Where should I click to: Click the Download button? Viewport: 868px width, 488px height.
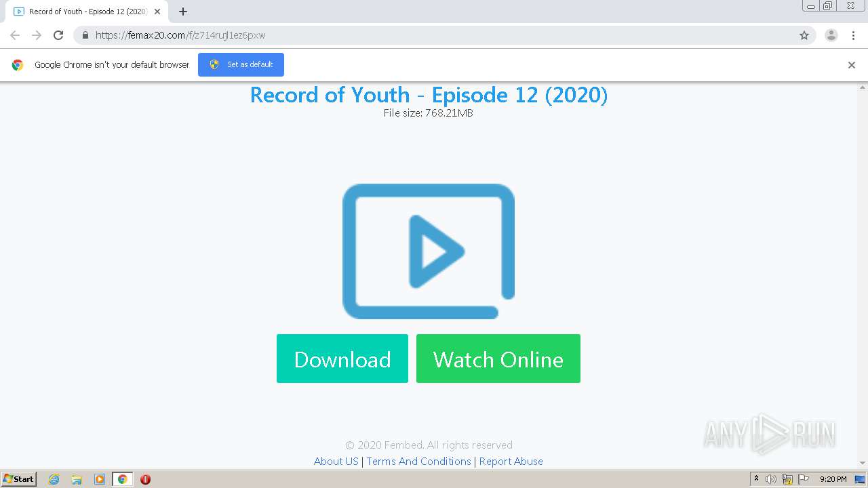coord(342,359)
